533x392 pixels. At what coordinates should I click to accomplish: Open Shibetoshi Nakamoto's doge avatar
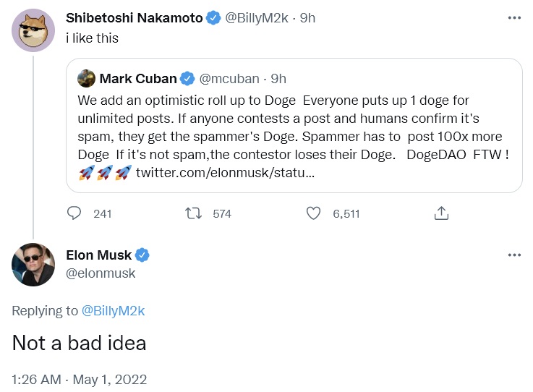(x=33, y=30)
